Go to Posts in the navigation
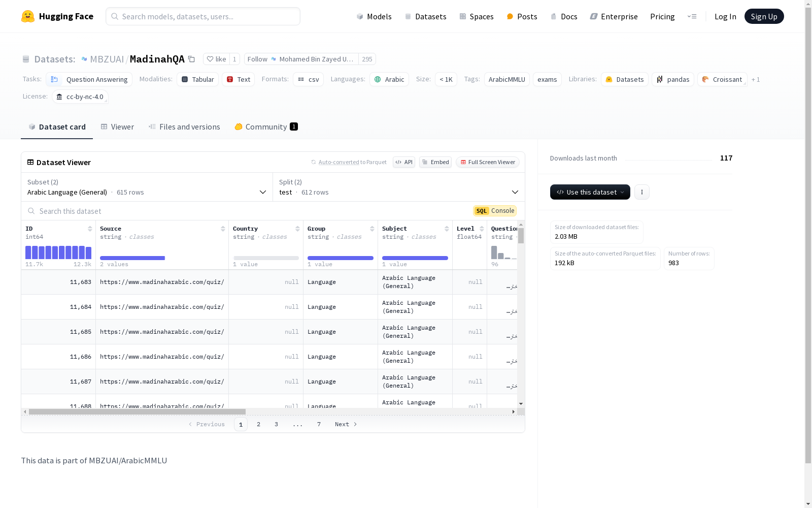The width and height of the screenshot is (812, 508). click(522, 16)
